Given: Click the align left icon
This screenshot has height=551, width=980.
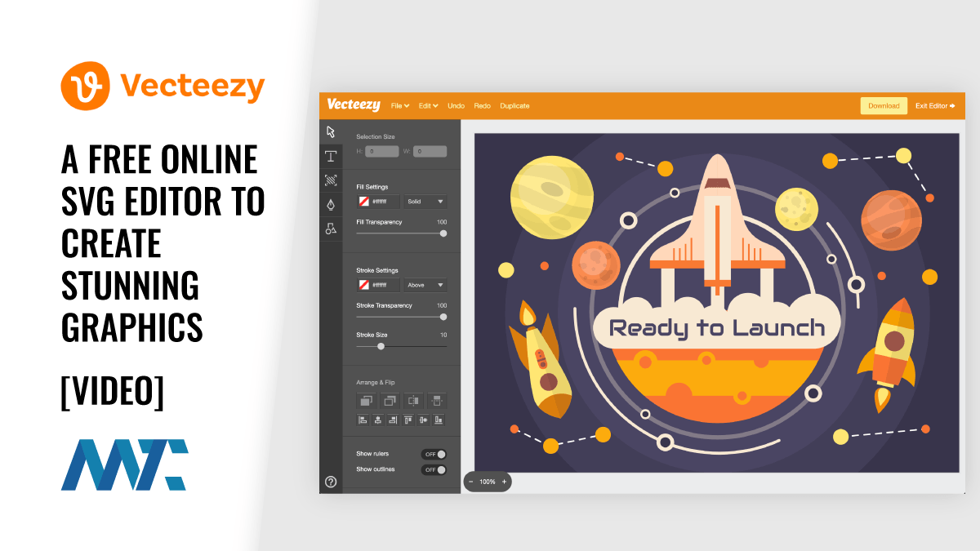Looking at the screenshot, I should (363, 420).
